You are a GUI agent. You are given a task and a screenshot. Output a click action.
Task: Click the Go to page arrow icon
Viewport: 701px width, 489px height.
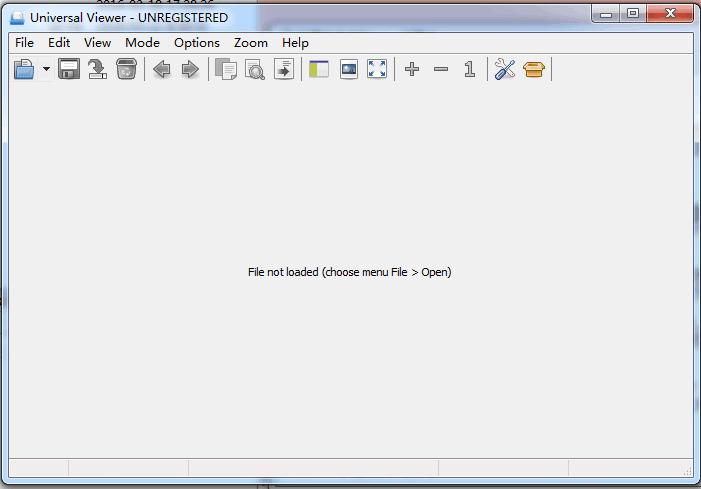pos(284,69)
